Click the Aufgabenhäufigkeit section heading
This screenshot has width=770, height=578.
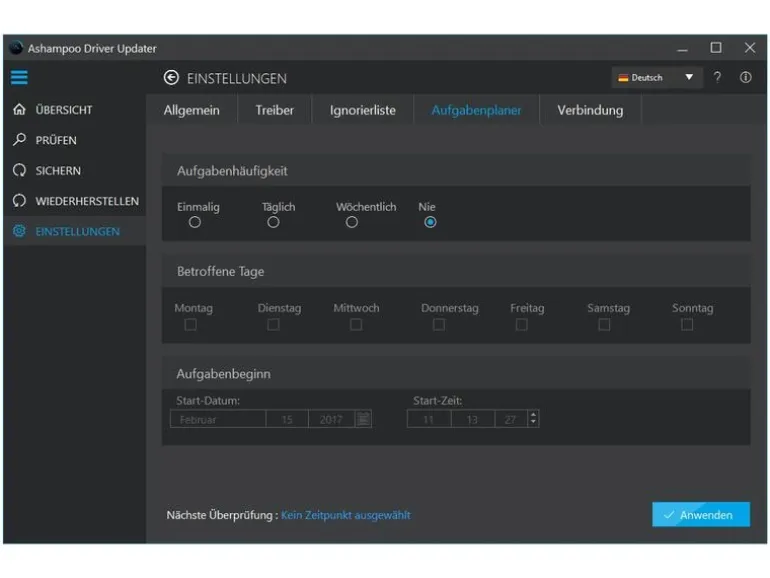(x=232, y=171)
